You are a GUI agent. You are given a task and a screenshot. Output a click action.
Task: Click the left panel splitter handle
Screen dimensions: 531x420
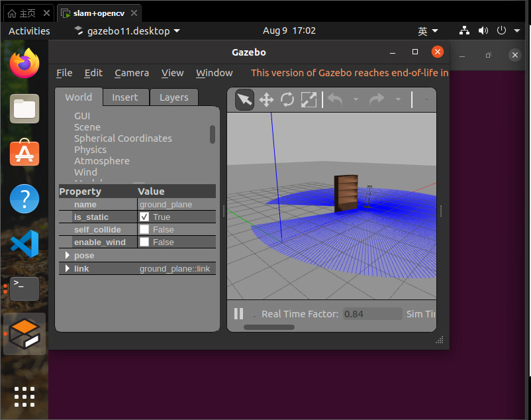224,211
